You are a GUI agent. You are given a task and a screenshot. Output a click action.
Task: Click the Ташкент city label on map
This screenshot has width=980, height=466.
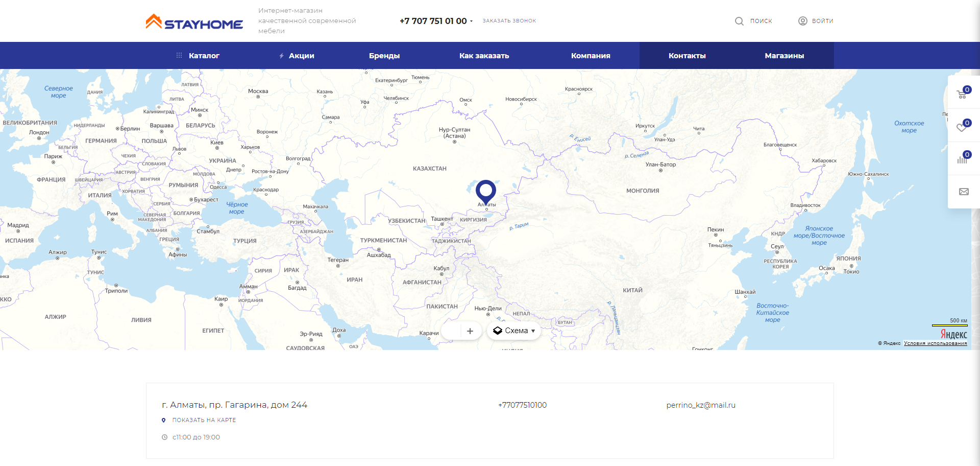442,219
